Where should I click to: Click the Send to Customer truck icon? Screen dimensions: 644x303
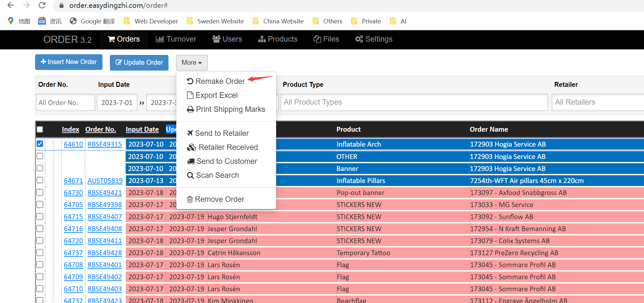pos(191,162)
